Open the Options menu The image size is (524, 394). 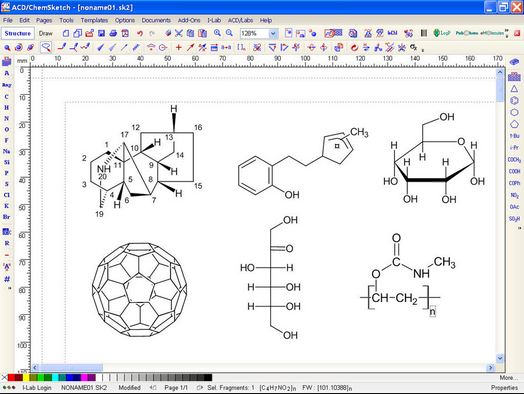[x=125, y=20]
